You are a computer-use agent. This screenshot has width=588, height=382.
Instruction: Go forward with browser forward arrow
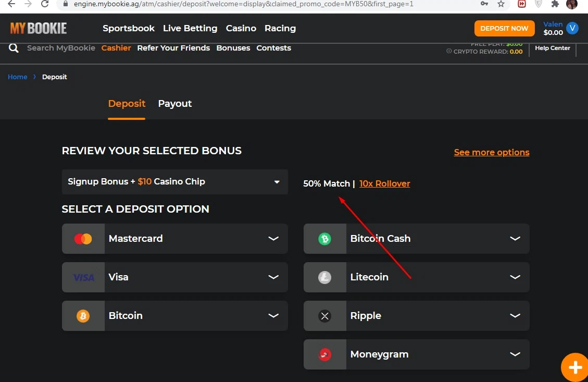[x=28, y=4]
